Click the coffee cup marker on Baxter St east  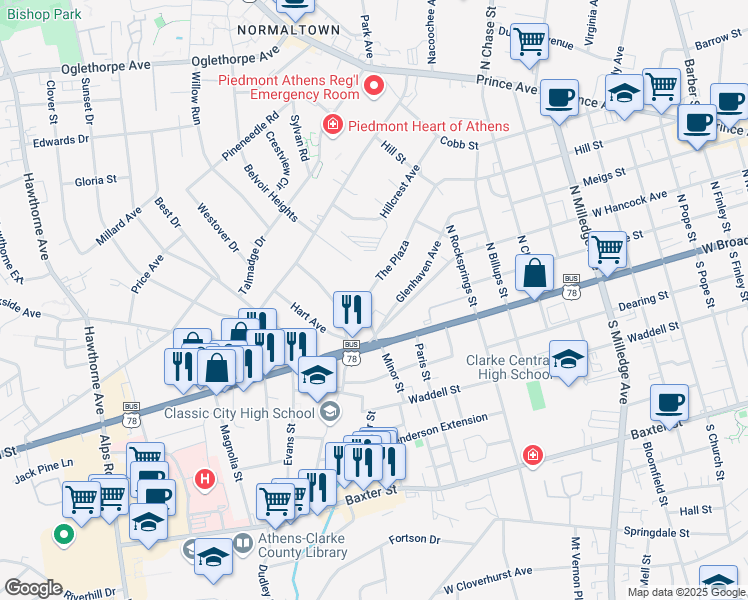click(669, 404)
